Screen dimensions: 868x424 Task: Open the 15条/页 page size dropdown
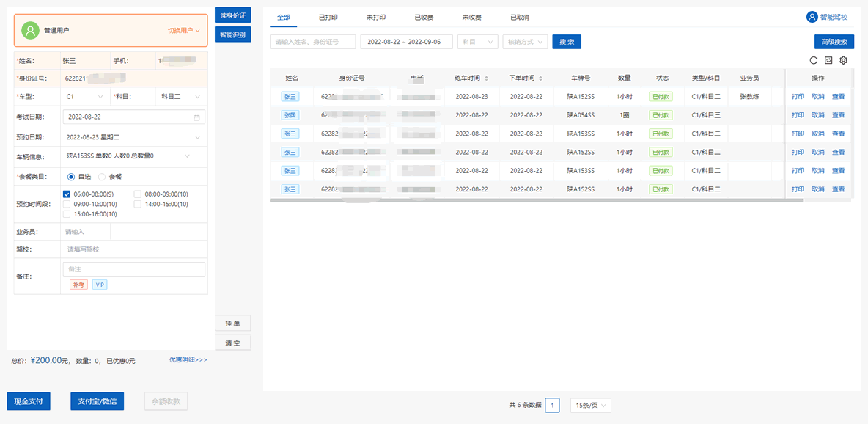(590, 405)
